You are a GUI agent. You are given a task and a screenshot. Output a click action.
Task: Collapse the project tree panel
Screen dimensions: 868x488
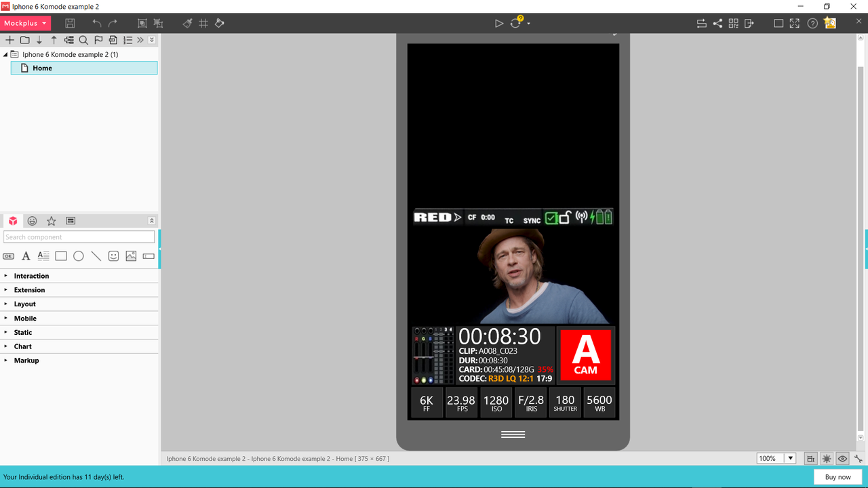pyautogui.click(x=152, y=40)
